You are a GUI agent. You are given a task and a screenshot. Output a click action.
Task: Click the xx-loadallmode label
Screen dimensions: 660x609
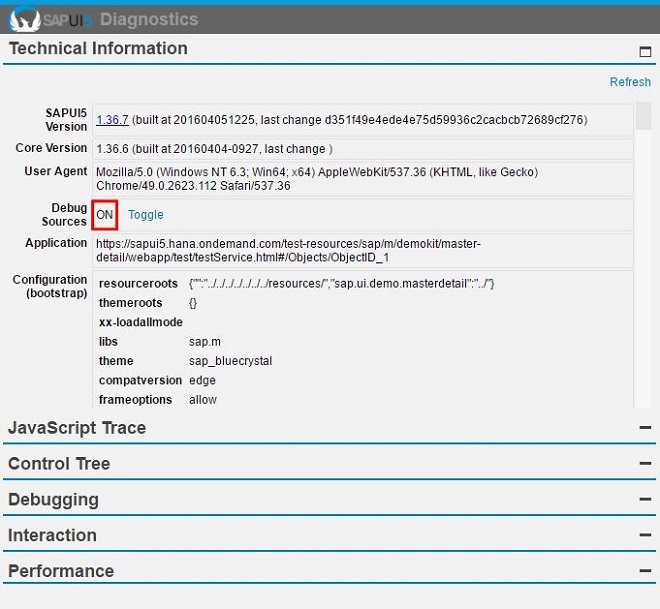pos(141,322)
